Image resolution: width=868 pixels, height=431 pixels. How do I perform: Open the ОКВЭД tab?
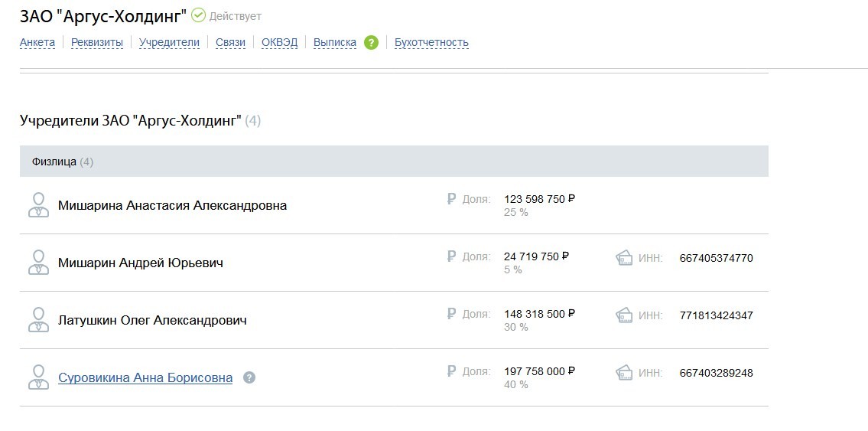click(280, 42)
